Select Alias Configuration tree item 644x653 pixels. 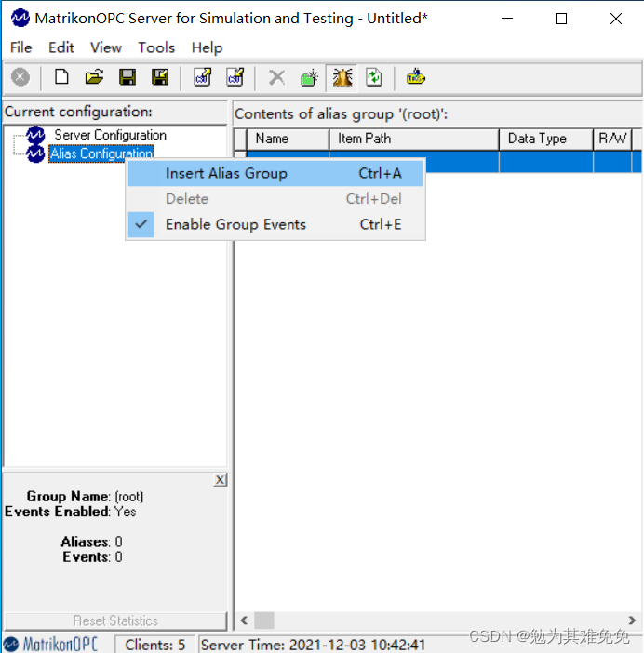pyautogui.click(x=101, y=153)
